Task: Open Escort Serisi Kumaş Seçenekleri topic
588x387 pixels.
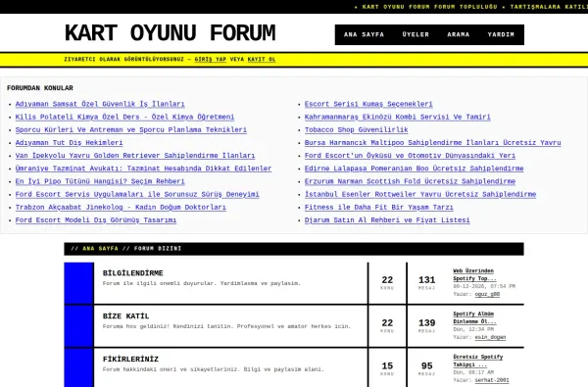Action: (x=368, y=104)
